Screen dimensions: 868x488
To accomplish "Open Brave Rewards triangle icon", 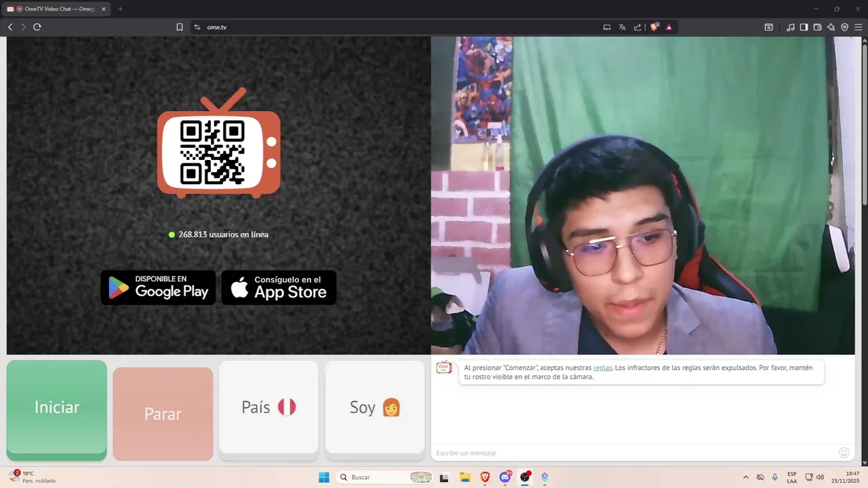I will [669, 27].
